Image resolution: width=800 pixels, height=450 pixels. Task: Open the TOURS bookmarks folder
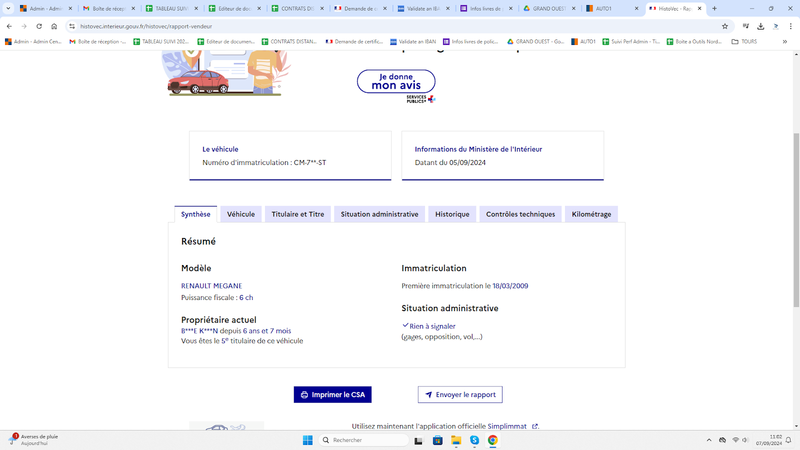(744, 41)
